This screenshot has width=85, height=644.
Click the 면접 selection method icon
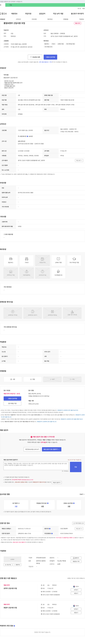[x=31, y=379]
